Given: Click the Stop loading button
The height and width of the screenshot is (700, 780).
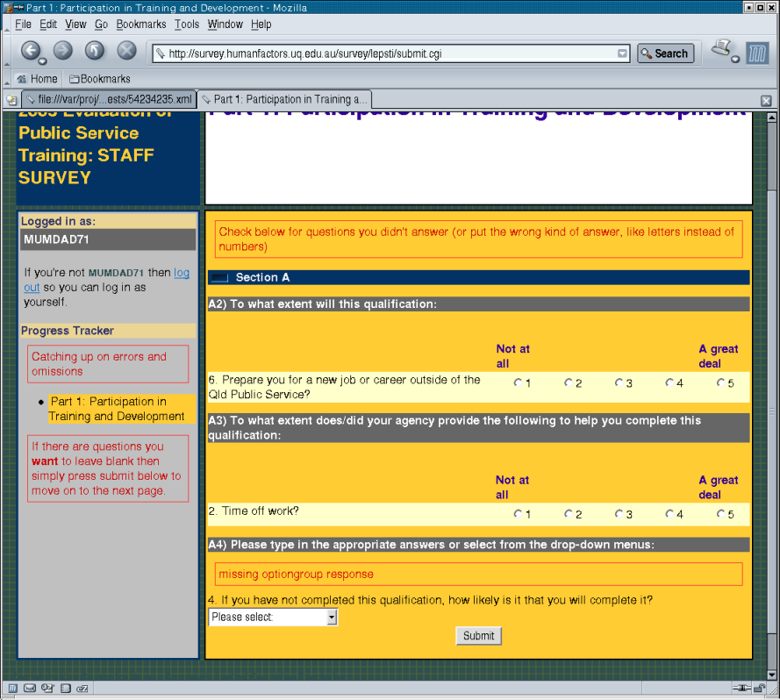Looking at the screenshot, I should (126, 51).
